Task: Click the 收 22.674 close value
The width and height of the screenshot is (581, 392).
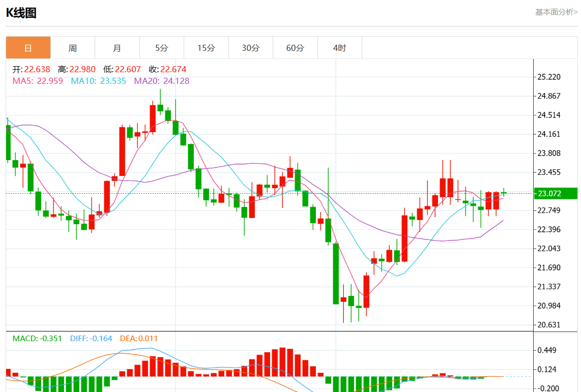Action: (x=167, y=69)
